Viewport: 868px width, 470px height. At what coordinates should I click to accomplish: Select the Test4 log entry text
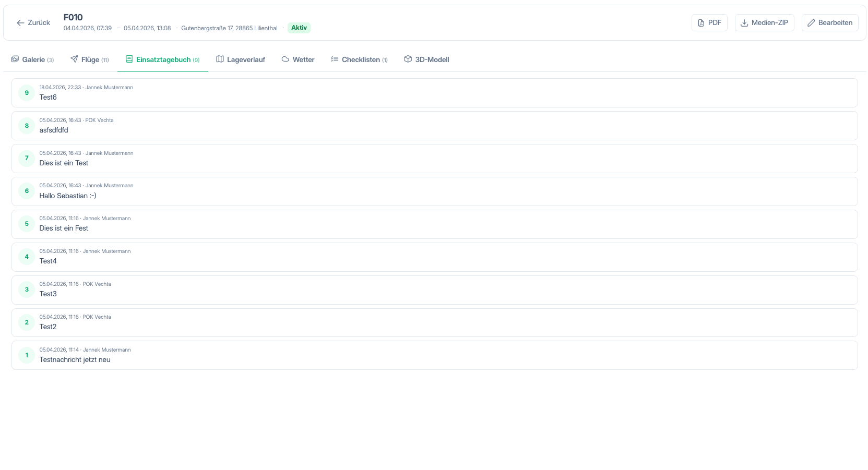(48, 261)
